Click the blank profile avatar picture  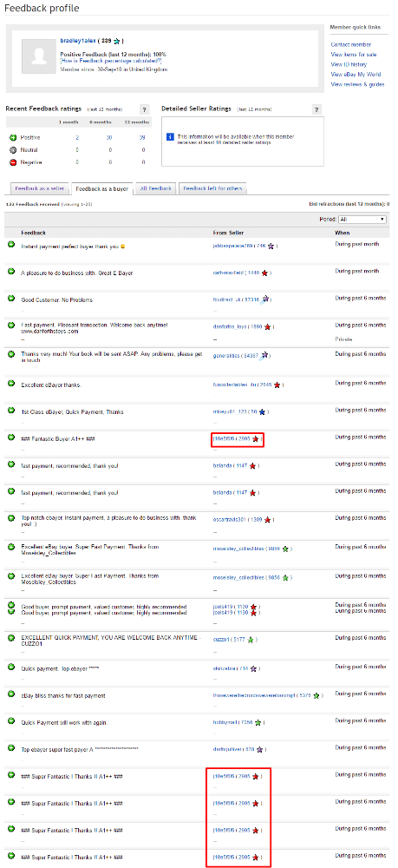coord(39,57)
